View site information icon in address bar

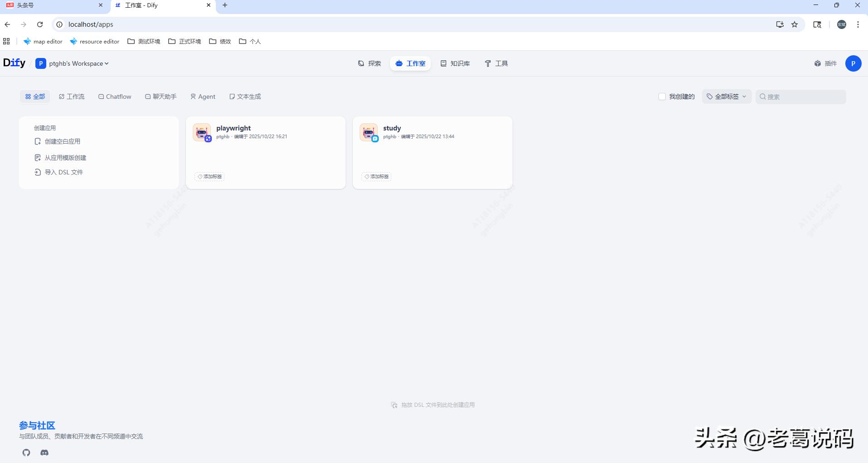pyautogui.click(x=59, y=24)
